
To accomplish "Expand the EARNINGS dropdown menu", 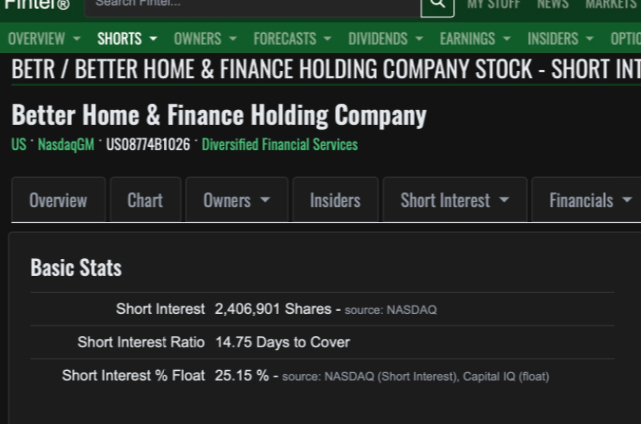I will 475,39.
